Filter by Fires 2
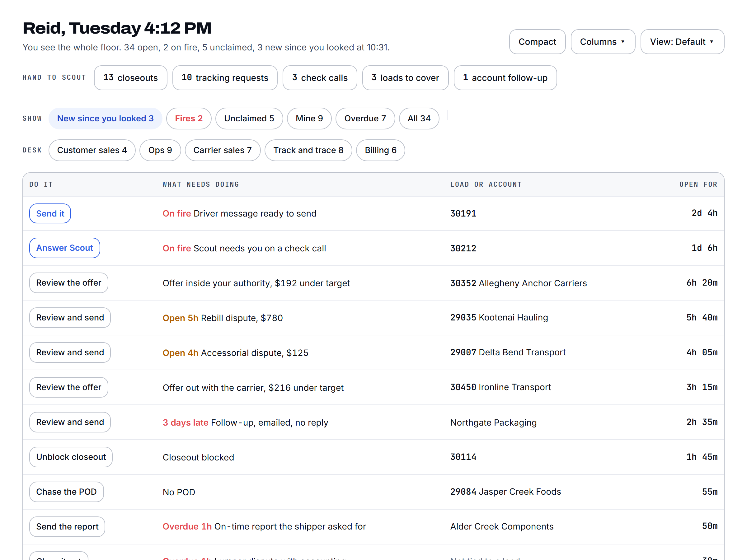 188,119
